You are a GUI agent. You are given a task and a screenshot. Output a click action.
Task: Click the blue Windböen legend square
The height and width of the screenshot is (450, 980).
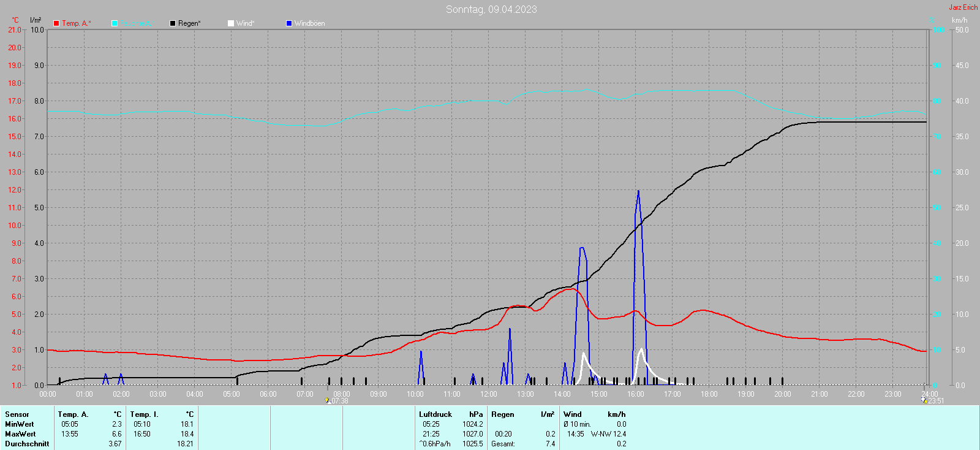[x=289, y=23]
